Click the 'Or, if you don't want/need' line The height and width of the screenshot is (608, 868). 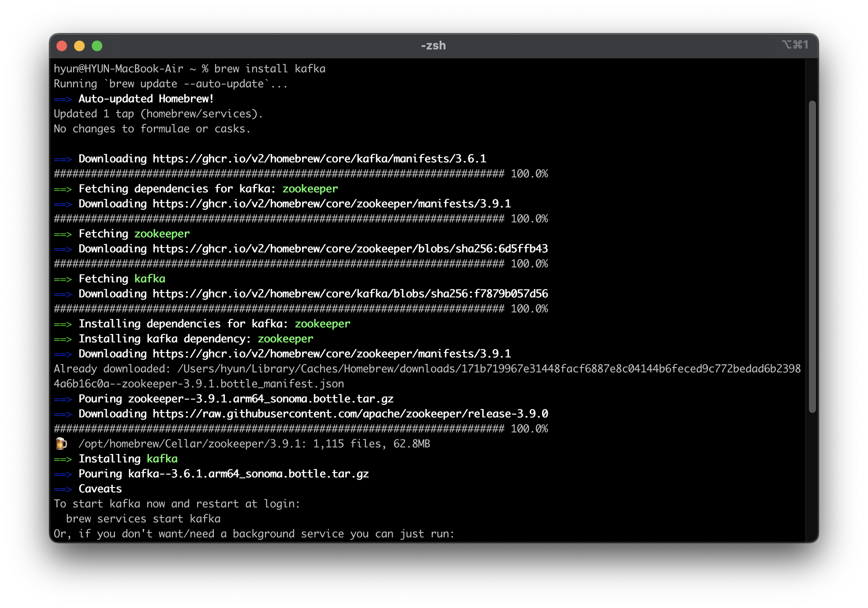(x=254, y=534)
